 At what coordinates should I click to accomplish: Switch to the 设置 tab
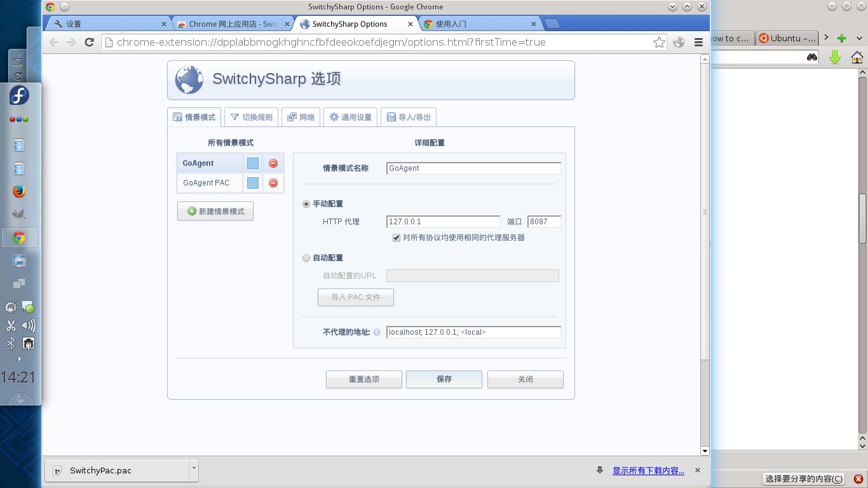[x=109, y=24]
